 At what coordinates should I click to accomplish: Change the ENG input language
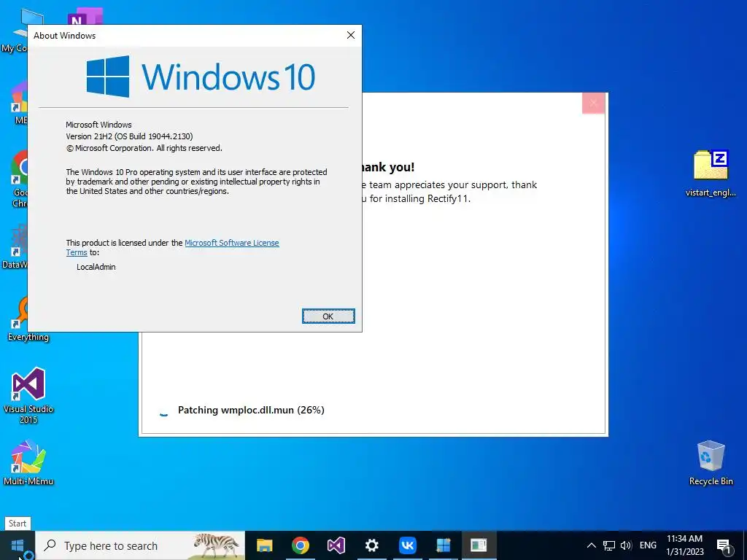(648, 545)
